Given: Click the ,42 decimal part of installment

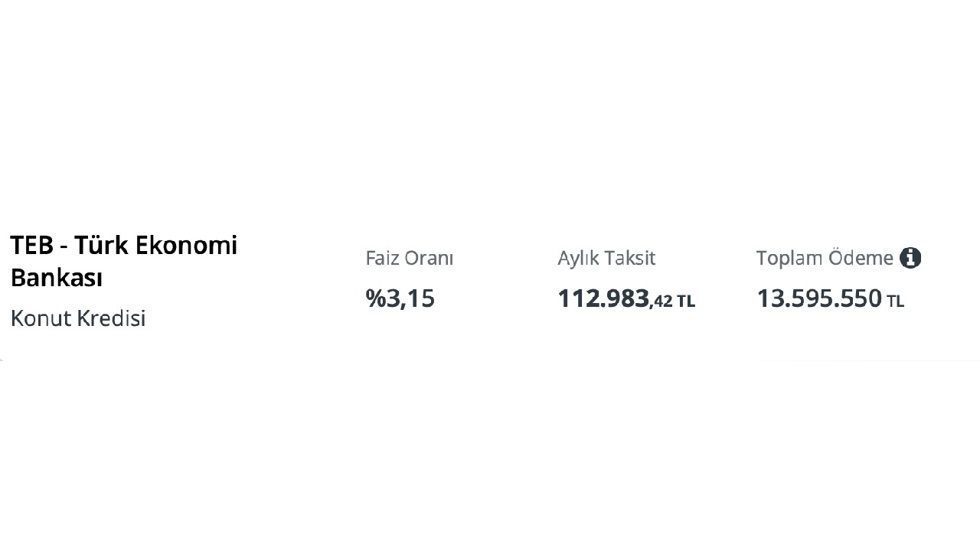Looking at the screenshot, I should [x=661, y=302].
